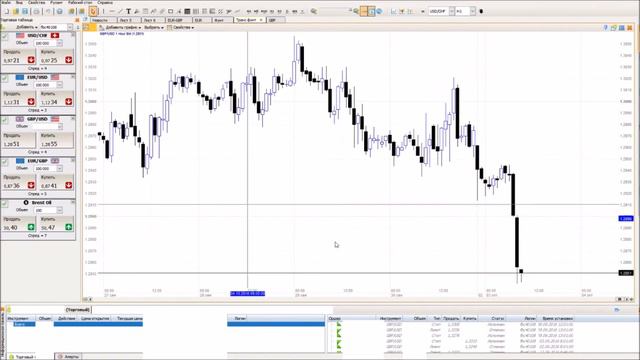
Task: Click the Buy button for GBP/USD
Action: point(56,140)
